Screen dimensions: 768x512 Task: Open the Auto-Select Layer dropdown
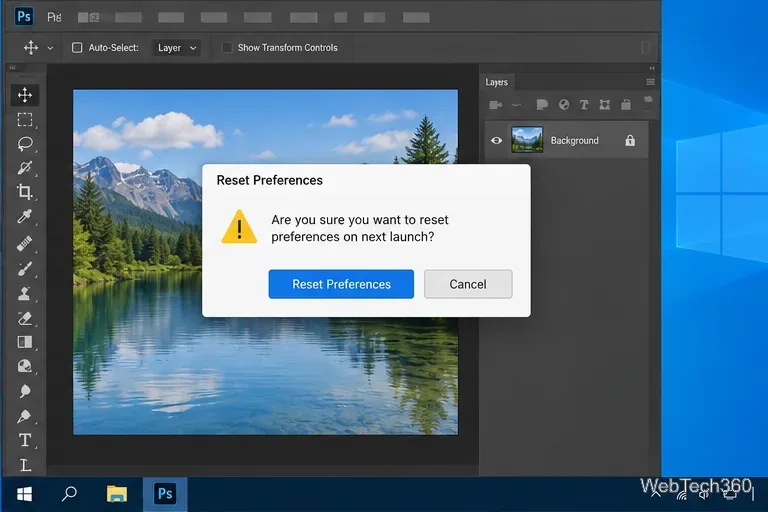click(x=176, y=48)
